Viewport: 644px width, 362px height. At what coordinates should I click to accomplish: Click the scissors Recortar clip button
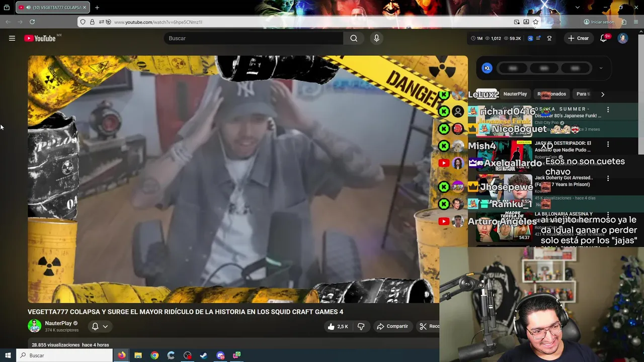click(428, 326)
